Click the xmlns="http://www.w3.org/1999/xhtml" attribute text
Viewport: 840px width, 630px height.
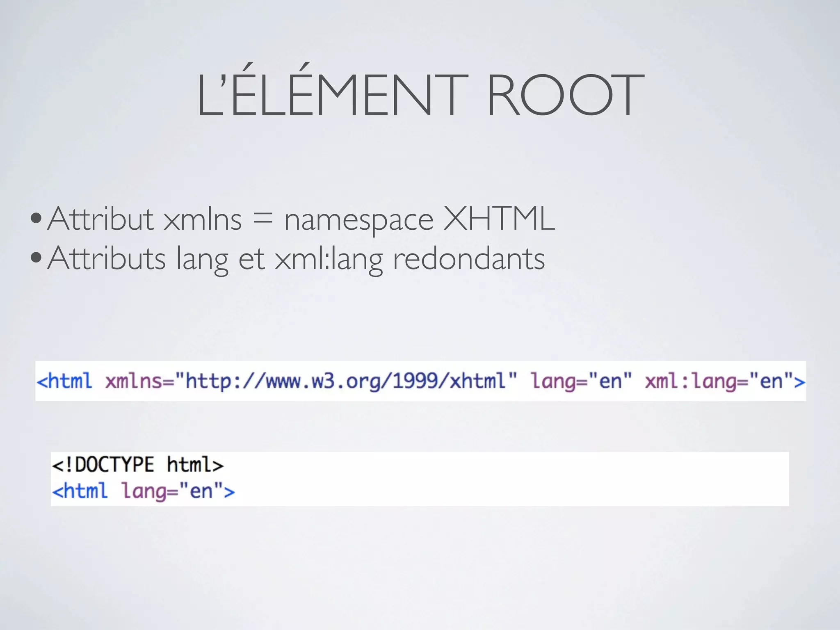(311, 381)
